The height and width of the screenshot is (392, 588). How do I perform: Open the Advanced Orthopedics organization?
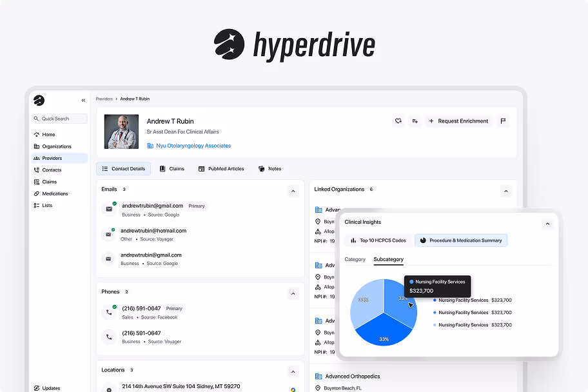[x=353, y=377]
